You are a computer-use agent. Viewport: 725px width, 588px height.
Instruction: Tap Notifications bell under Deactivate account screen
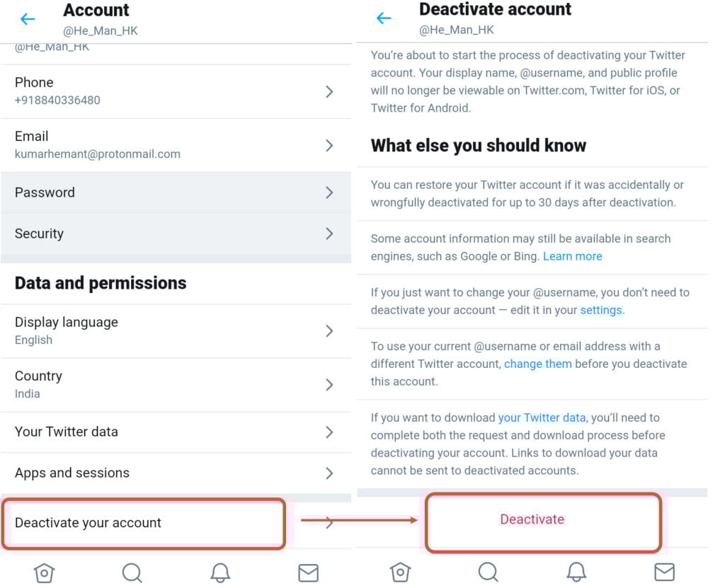(x=576, y=572)
